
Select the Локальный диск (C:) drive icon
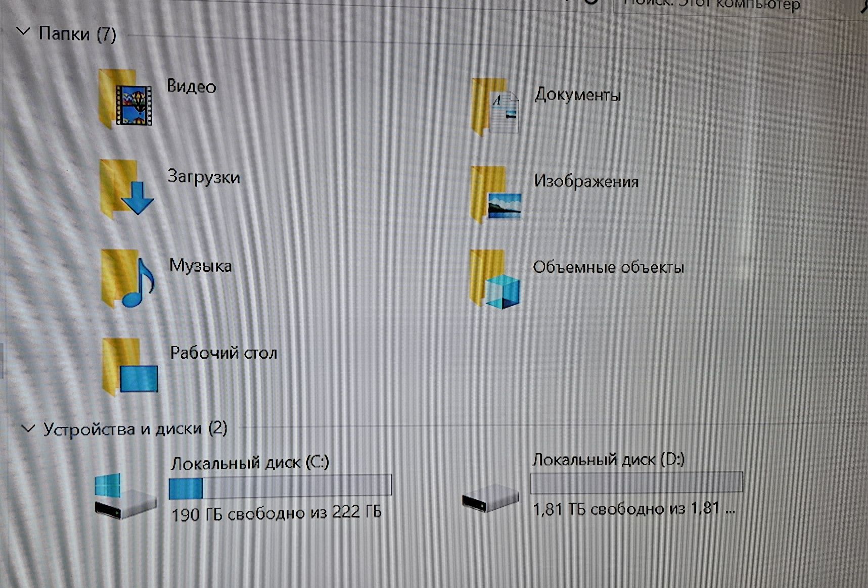tap(125, 497)
